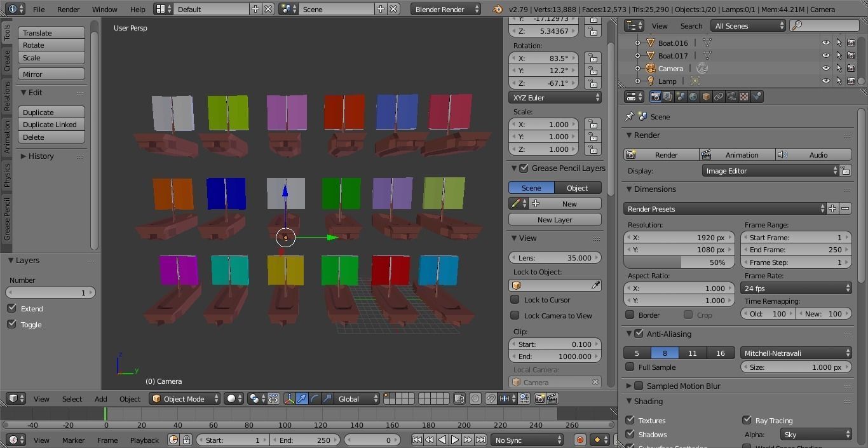The image size is (868, 448).
Task: Switch to the Physics tool shelf tab
Action: 7,175
